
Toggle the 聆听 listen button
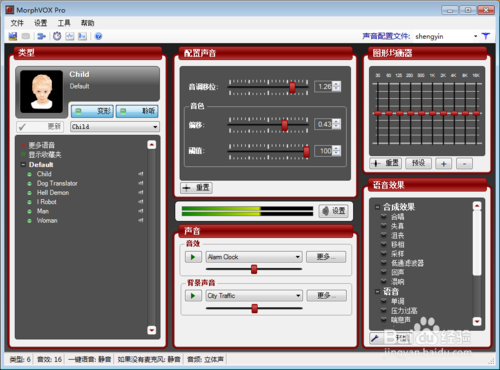[137, 111]
